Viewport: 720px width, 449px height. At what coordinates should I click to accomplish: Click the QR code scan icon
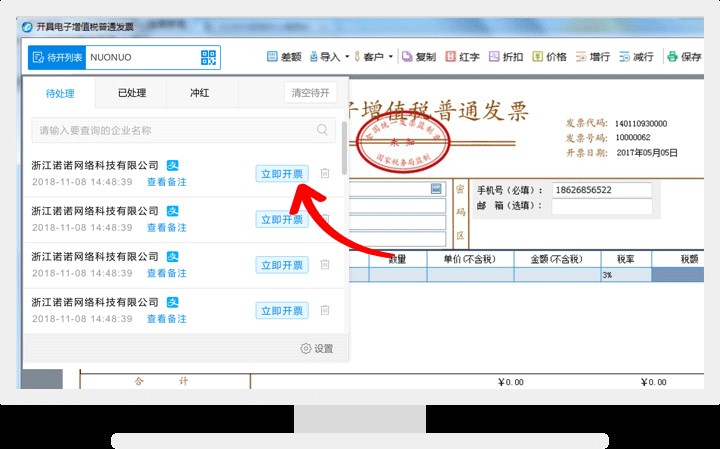[208, 57]
